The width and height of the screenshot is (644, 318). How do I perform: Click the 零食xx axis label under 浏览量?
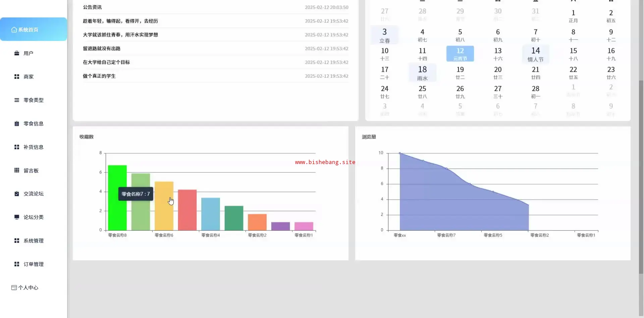(400, 235)
